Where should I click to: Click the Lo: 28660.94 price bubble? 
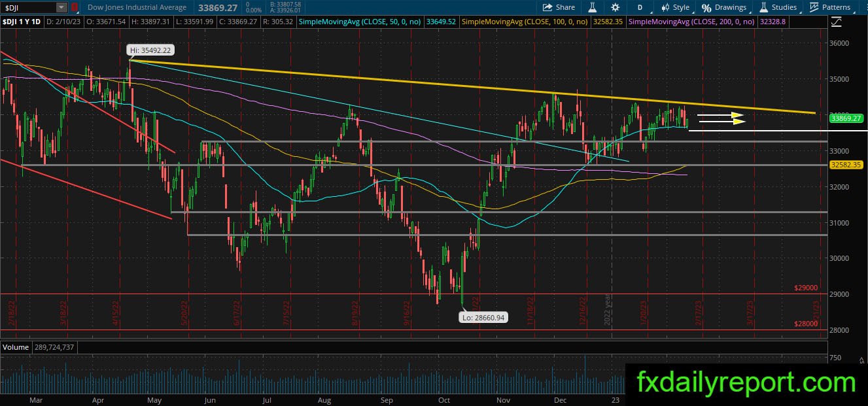[484, 317]
